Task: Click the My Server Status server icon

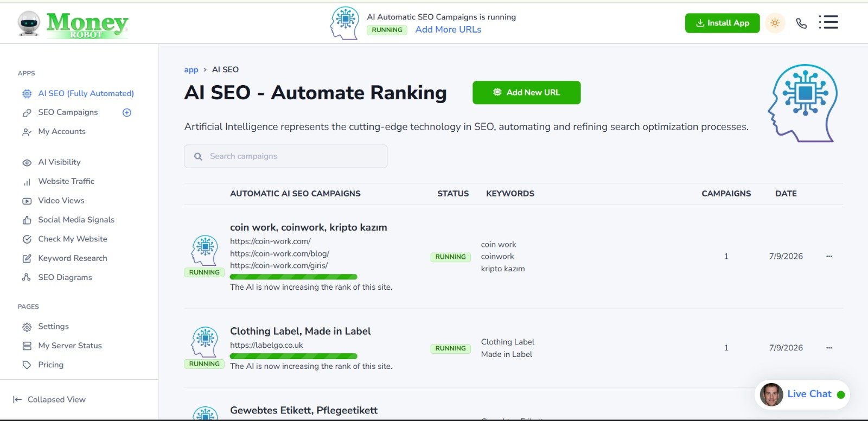Action: coord(27,346)
